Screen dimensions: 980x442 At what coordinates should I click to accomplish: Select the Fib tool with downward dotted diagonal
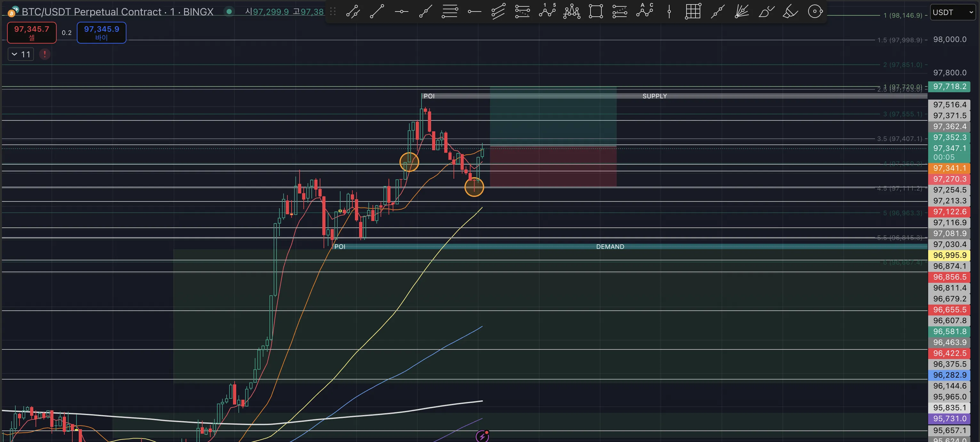pyautogui.click(x=522, y=12)
